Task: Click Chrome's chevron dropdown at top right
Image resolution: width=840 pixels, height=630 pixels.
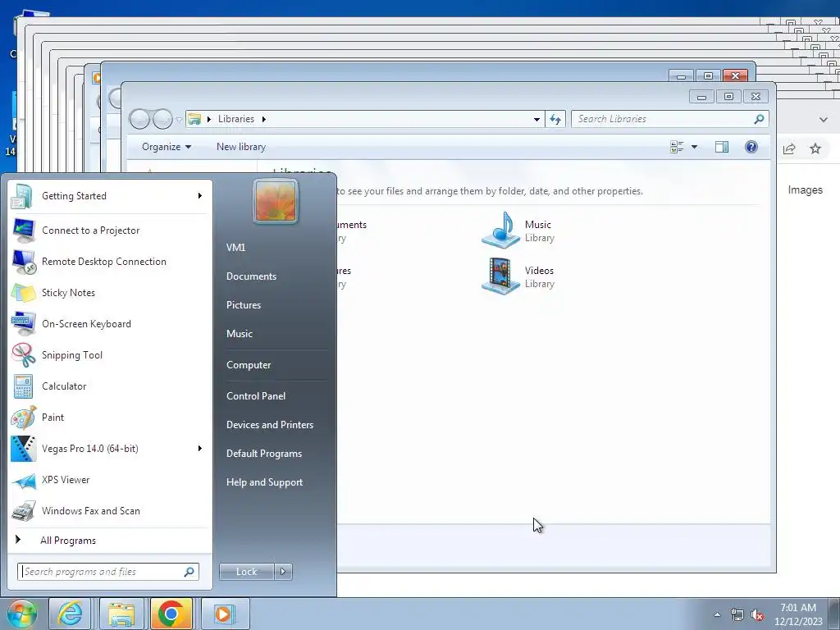Action: [x=824, y=120]
